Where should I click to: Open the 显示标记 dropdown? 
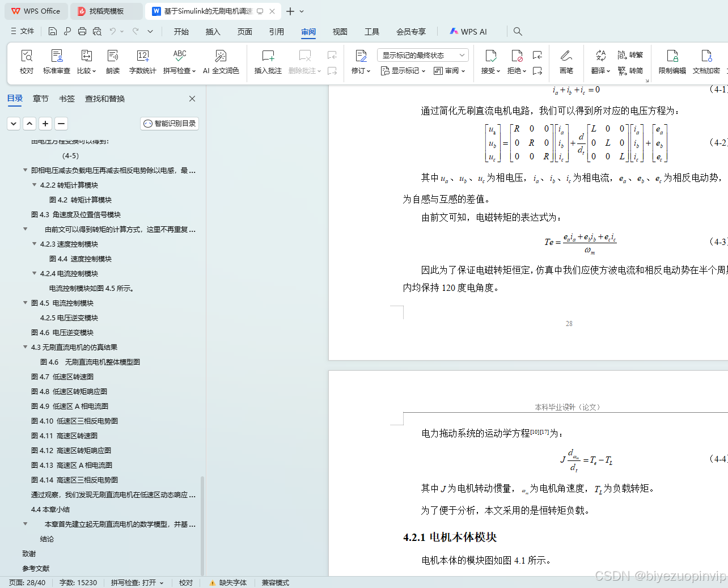[x=403, y=71]
